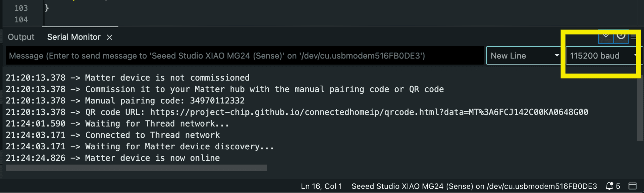644x193 pixels.
Task: Toggle bottom panel icon in status bar
Action: tap(633, 186)
